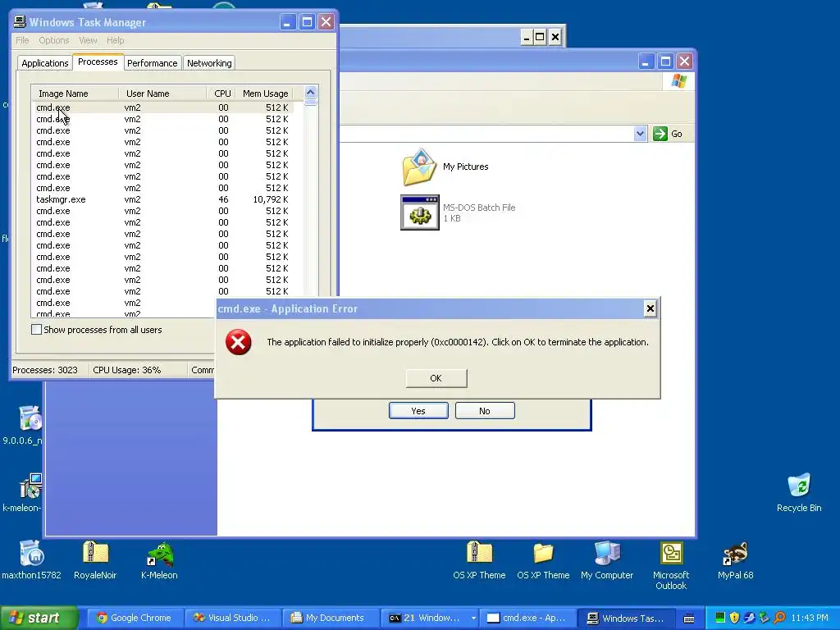Switch to Visual Studio taskbar button
This screenshot has height=630, width=840.
coord(232,619)
